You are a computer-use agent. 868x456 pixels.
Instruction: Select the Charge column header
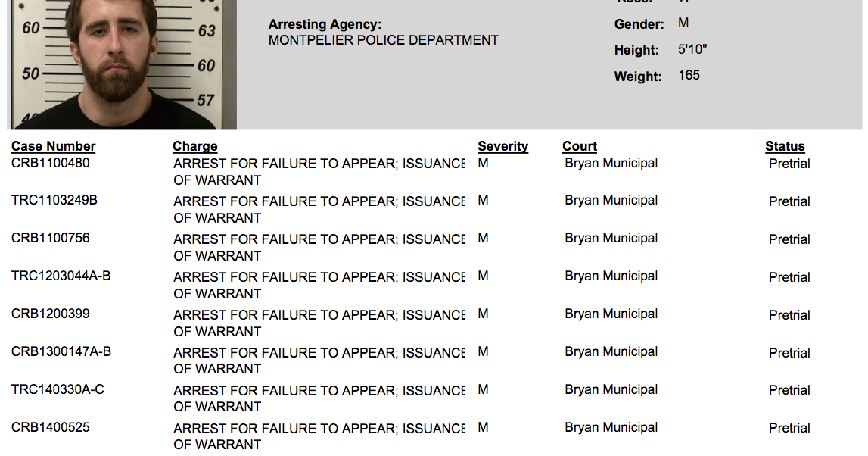pos(194,146)
